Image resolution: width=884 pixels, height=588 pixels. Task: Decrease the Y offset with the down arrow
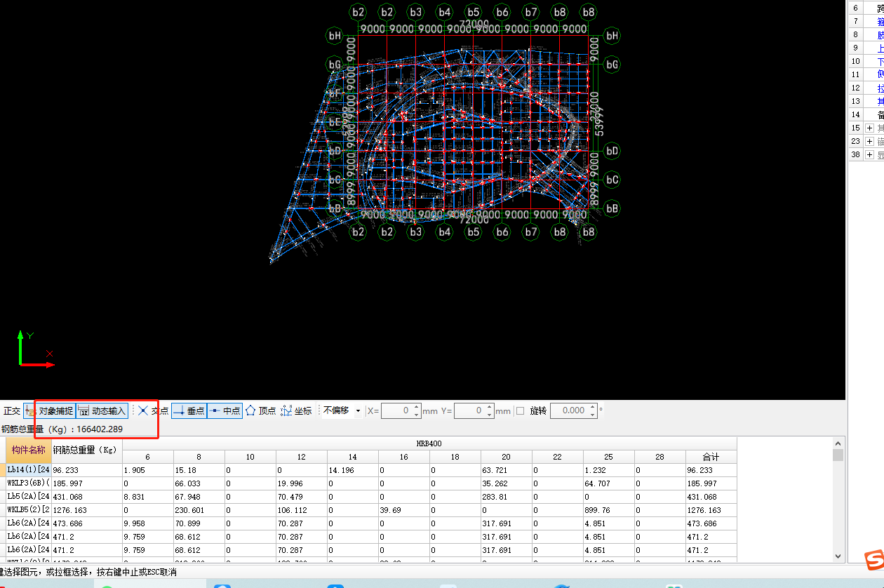pyautogui.click(x=490, y=415)
